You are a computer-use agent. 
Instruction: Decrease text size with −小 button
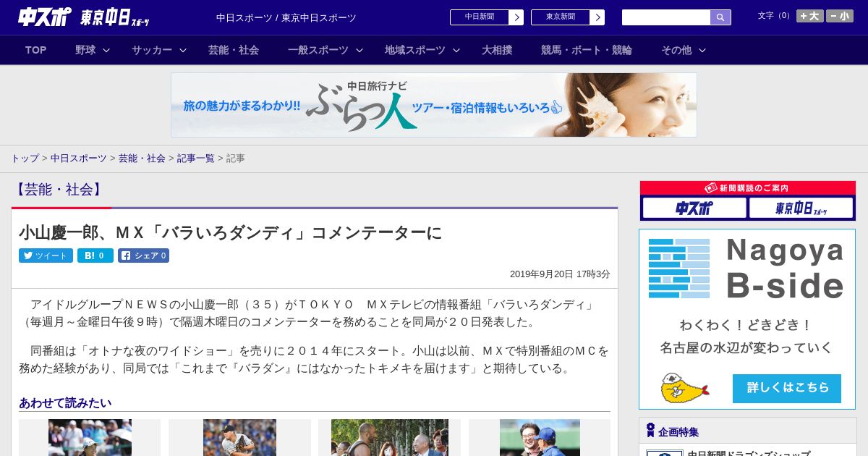pyautogui.click(x=840, y=16)
